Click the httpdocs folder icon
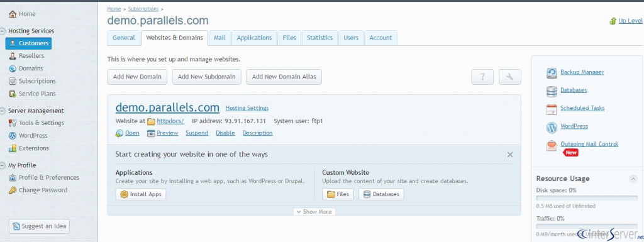 tap(151, 121)
